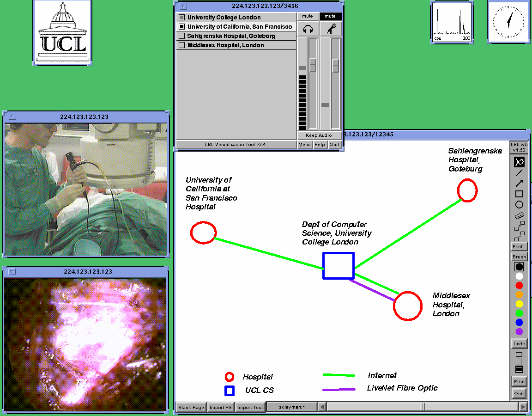Screen dimensions: 532x416
Task: Click the surgeon operating video feed
Action: coord(86,189)
